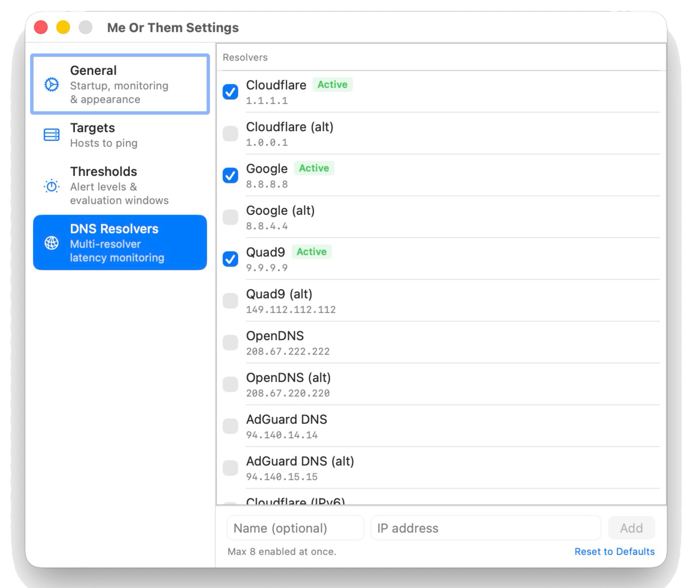Enable the AdGuard DNS 94.140.14.14 checkbox
This screenshot has width=700, height=588.
(230, 426)
